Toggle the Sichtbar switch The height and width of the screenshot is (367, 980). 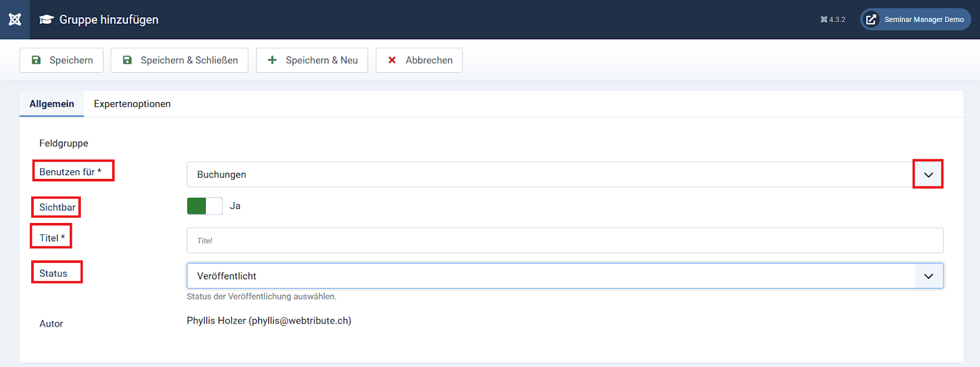coord(205,206)
